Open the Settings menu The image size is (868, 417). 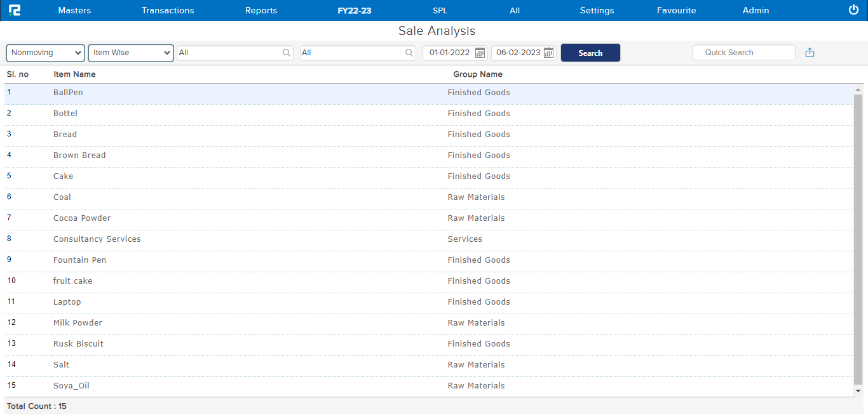(597, 10)
